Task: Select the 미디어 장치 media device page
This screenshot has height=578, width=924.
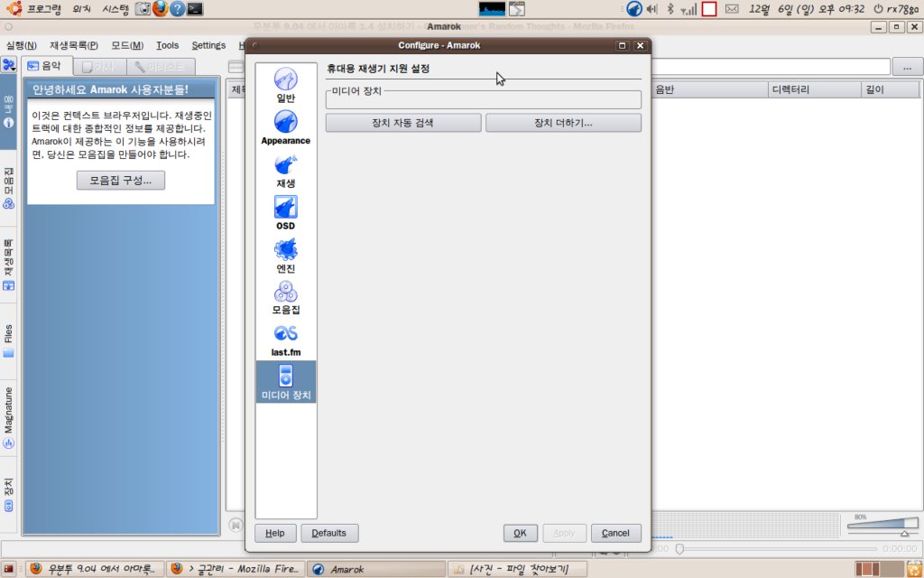Action: (x=286, y=382)
